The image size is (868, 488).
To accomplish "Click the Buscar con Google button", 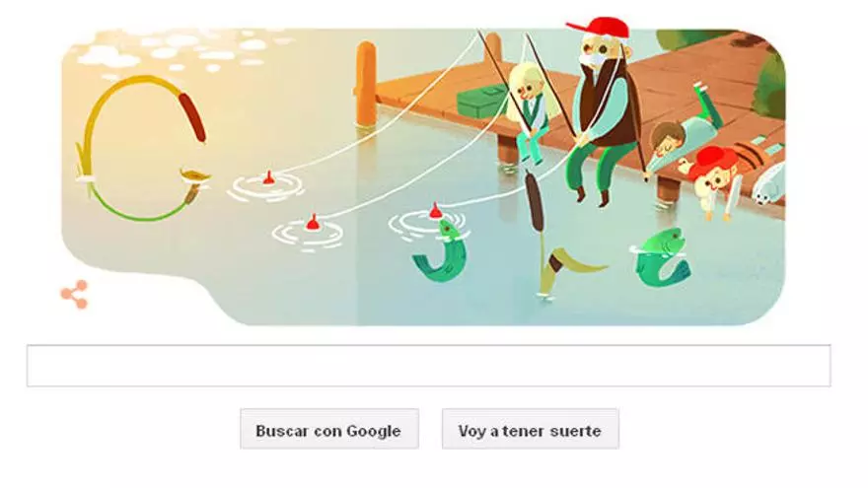I will point(329,429).
